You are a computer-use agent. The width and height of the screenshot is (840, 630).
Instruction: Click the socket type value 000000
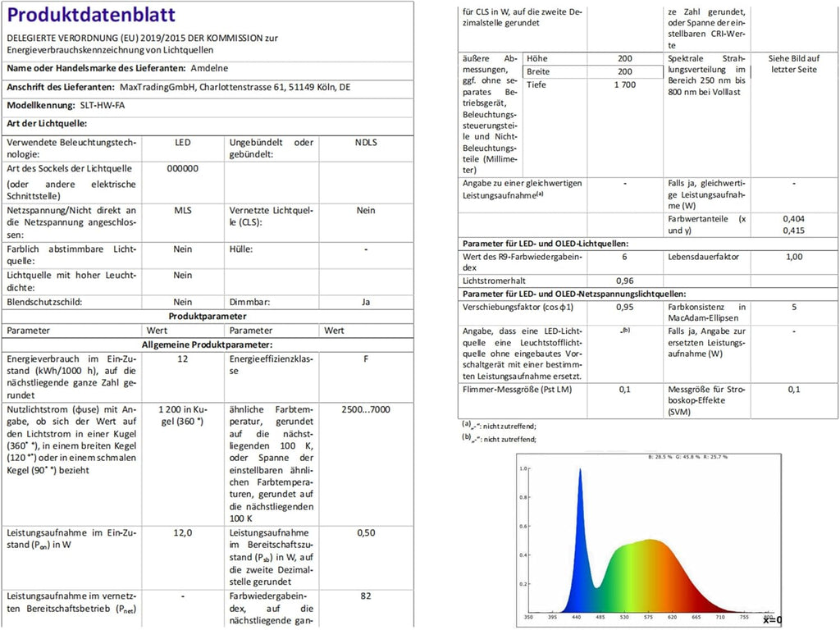click(x=183, y=168)
